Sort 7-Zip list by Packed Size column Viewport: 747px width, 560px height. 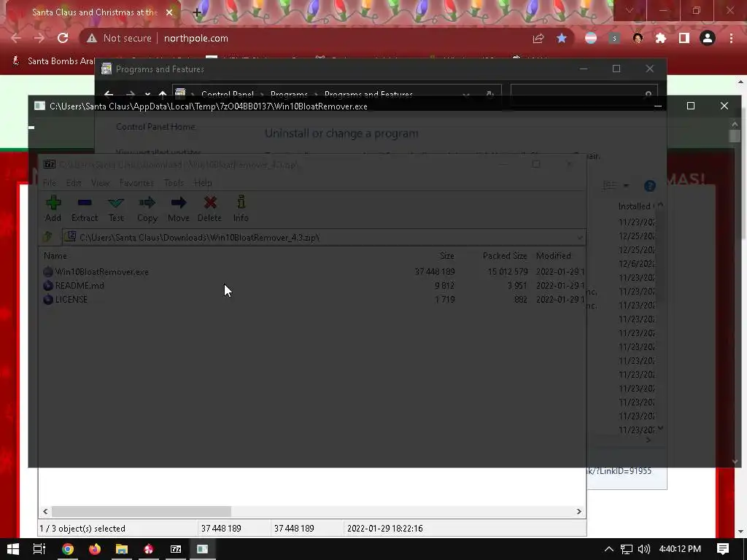click(505, 256)
